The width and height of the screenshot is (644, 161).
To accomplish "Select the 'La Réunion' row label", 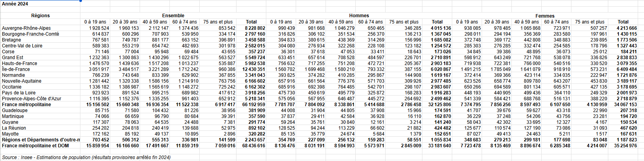I will point(14,128).
